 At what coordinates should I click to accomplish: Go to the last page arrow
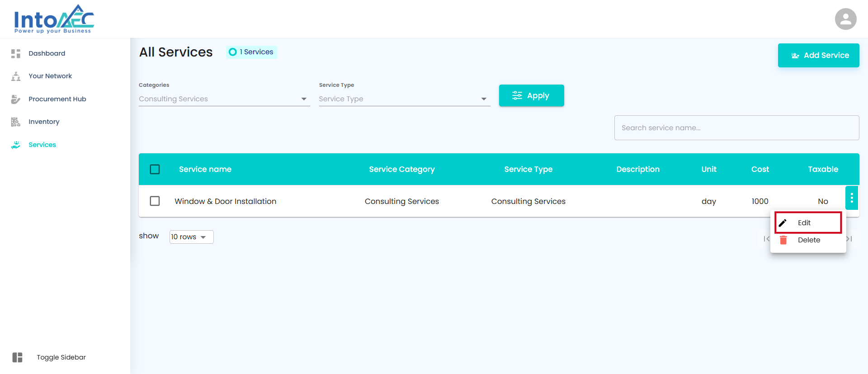tap(849, 239)
